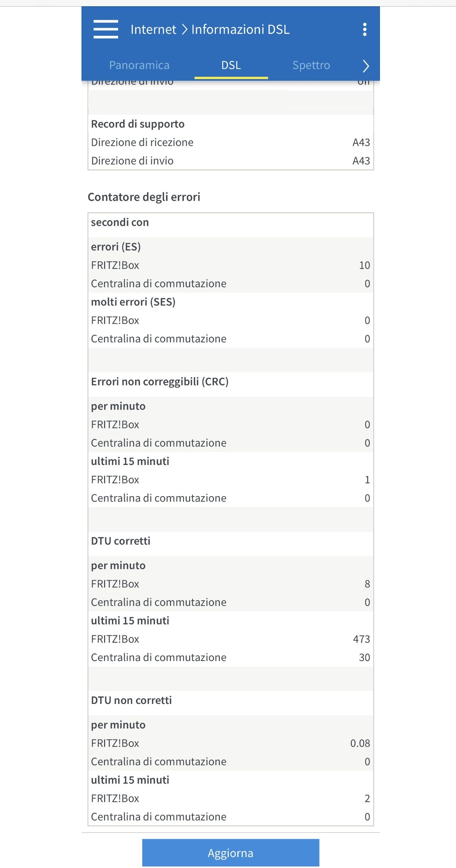Select the molti errori (SES) label
Screen dimensions: 456x868
click(x=133, y=302)
